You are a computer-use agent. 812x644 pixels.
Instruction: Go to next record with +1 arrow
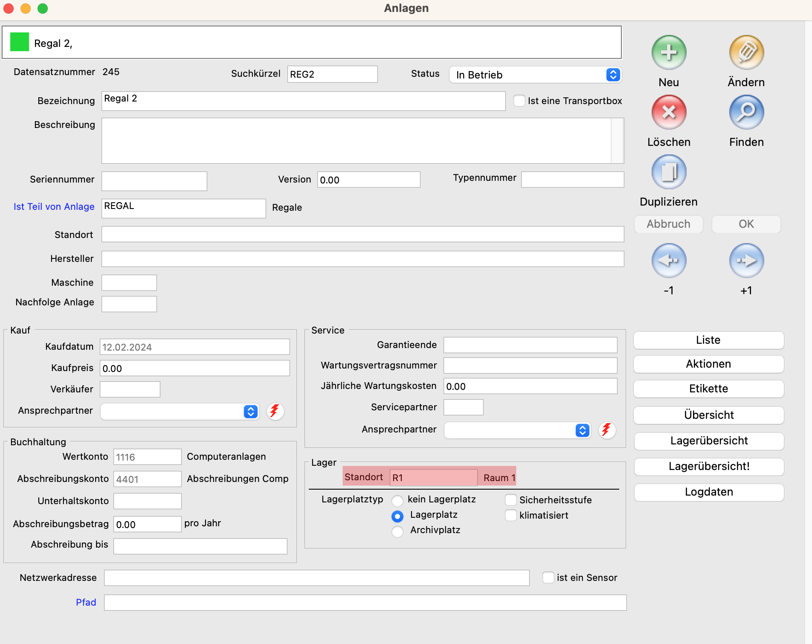pyautogui.click(x=746, y=261)
